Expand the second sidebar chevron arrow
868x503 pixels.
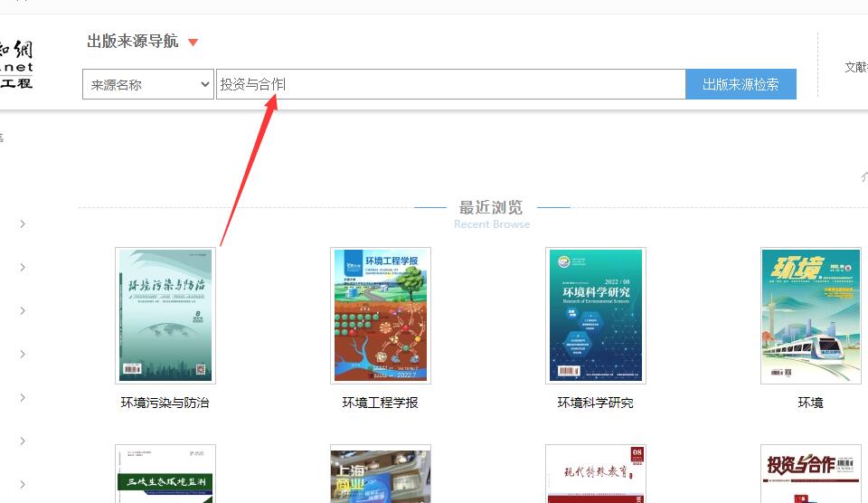pos(23,267)
